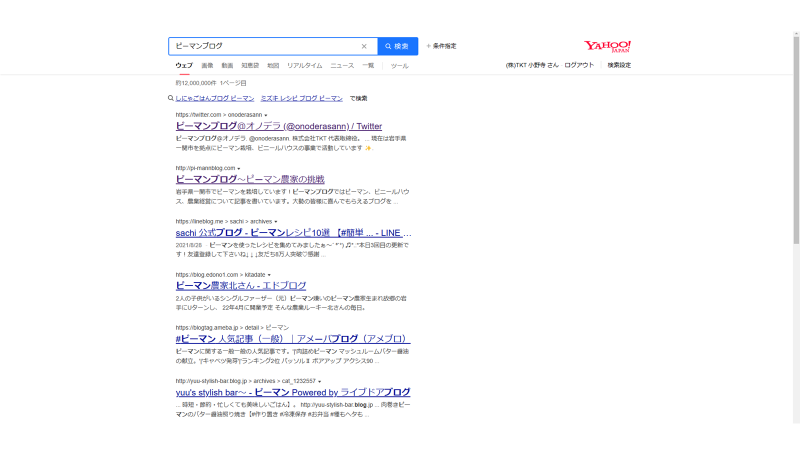800x450 pixels.
Task: Switch to the 動画 videos tab
Action: [x=227, y=65]
